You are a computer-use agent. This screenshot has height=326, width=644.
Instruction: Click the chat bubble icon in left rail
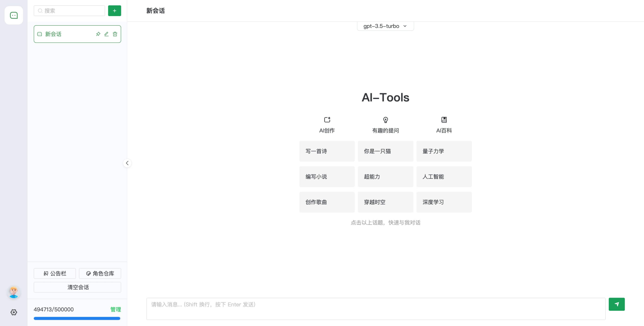pos(14,15)
